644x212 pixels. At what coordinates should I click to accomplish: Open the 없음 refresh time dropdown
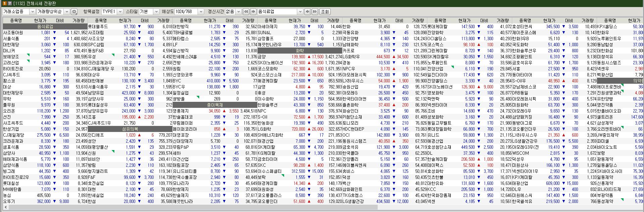(x=233, y=12)
